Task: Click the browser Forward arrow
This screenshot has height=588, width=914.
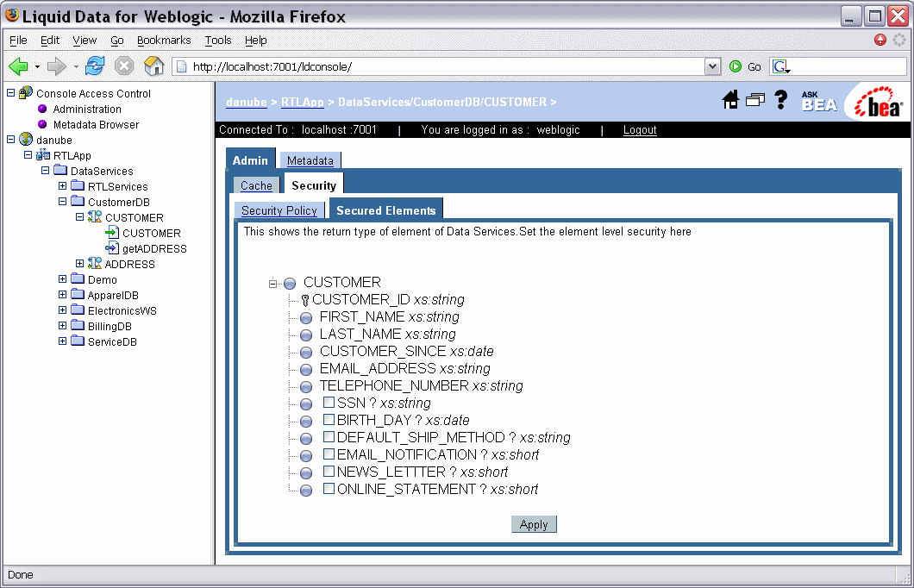Action: [x=57, y=66]
